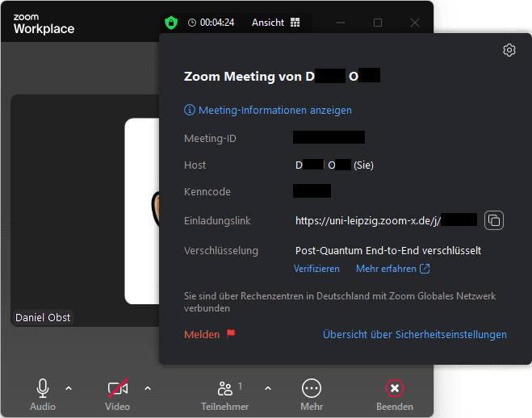Expand the Teilnehmer options chevron

point(268,388)
